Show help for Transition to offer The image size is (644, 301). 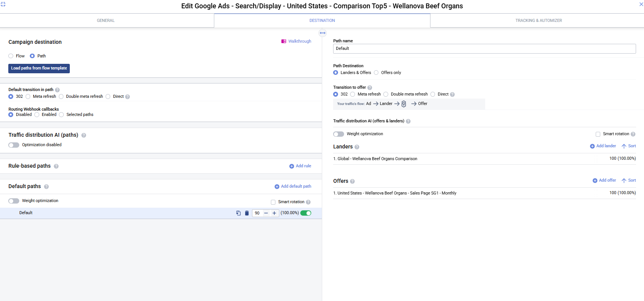370,88
